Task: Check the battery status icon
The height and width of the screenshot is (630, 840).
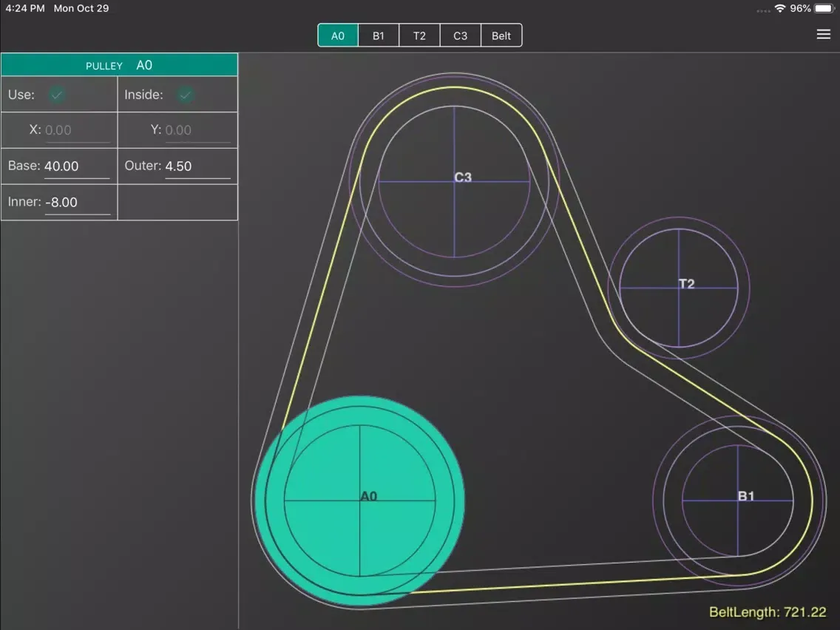Action: click(x=824, y=9)
